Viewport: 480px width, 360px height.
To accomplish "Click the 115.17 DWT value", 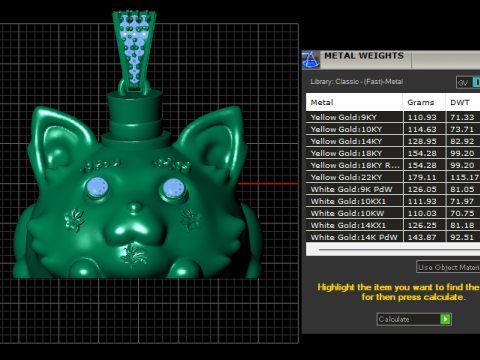I will pos(465,177).
